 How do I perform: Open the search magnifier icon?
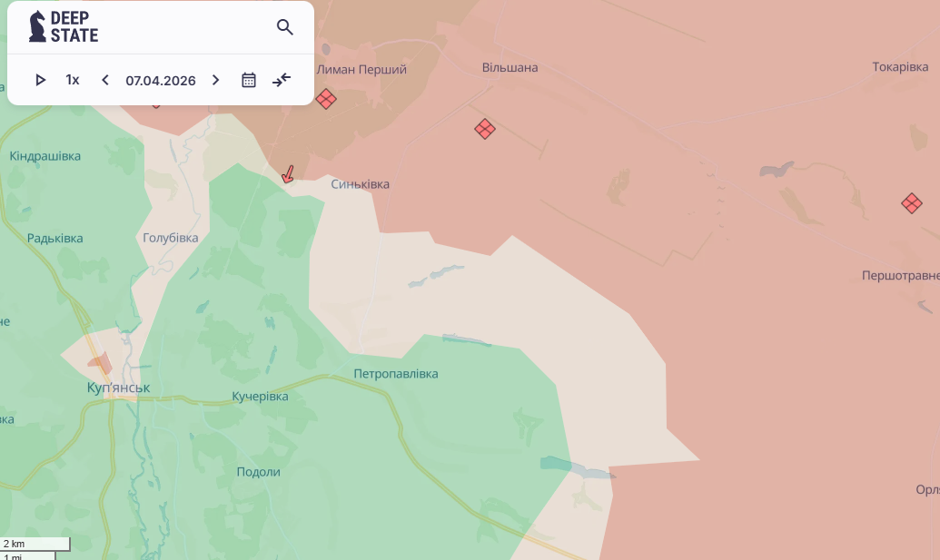285,27
